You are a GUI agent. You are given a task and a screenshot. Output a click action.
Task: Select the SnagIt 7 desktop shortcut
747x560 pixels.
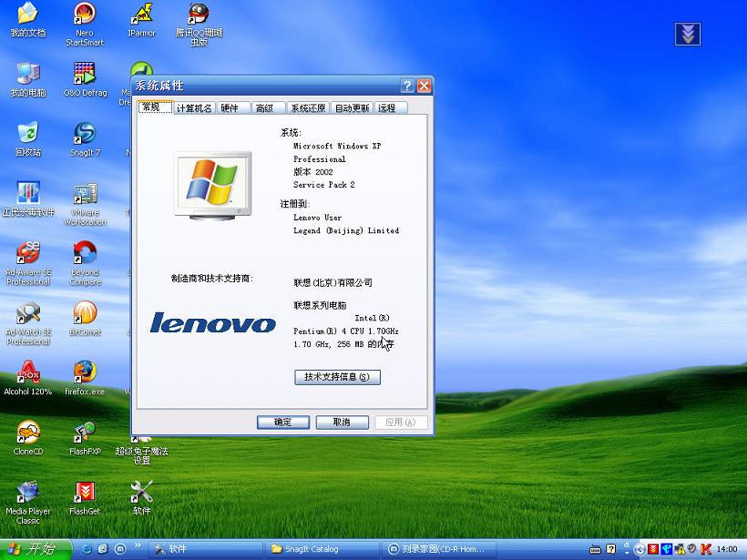(86, 139)
